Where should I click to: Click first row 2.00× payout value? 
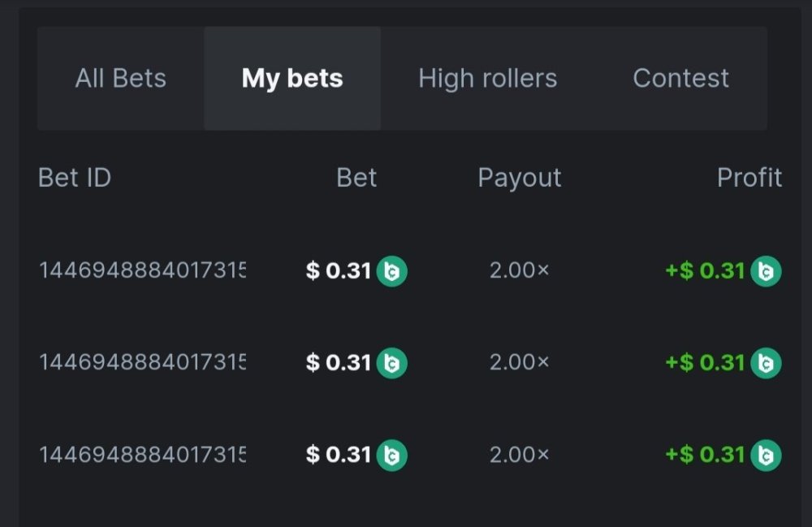pyautogui.click(x=519, y=270)
